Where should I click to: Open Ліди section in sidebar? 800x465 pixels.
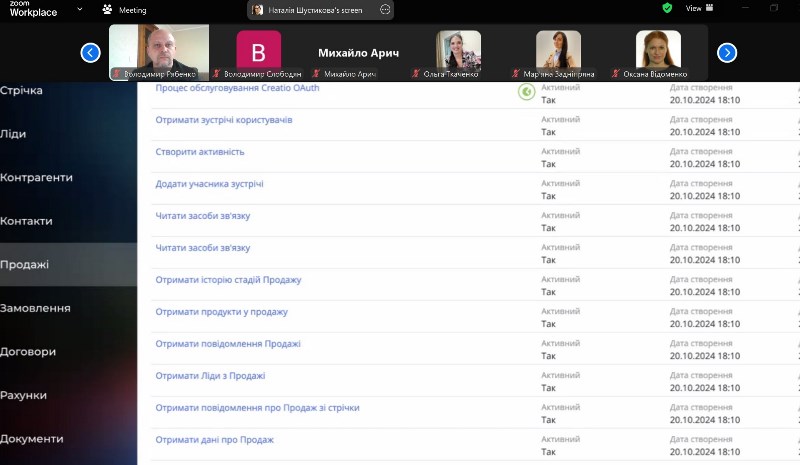[x=13, y=134]
